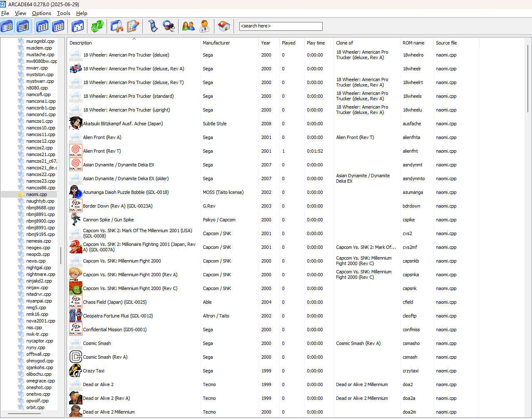The height and width of the screenshot is (419, 532).
Task: Select nemesis.cpp in the folder tree
Action: tap(38, 241)
